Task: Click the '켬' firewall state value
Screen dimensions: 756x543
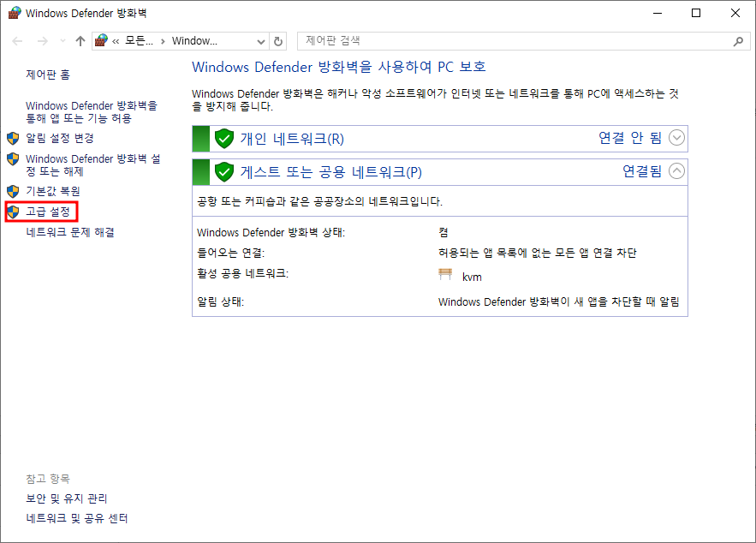Action: 443,232
